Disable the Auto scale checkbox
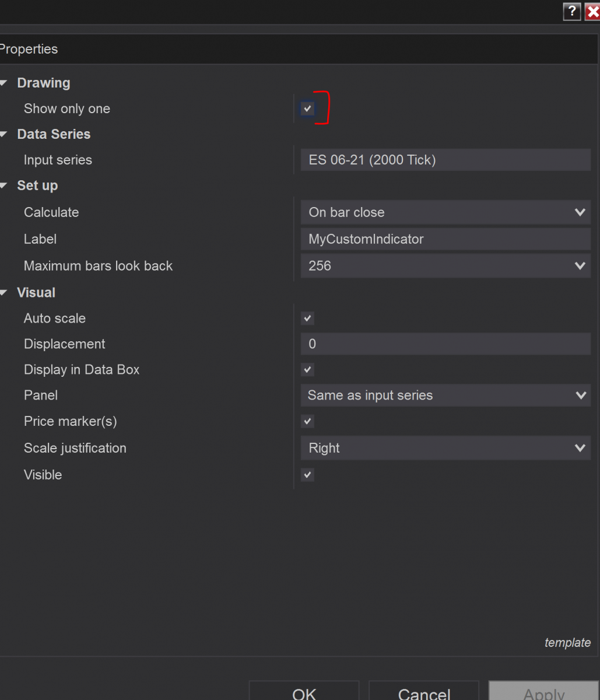Screen dimensions: 600x700 click(x=307, y=318)
